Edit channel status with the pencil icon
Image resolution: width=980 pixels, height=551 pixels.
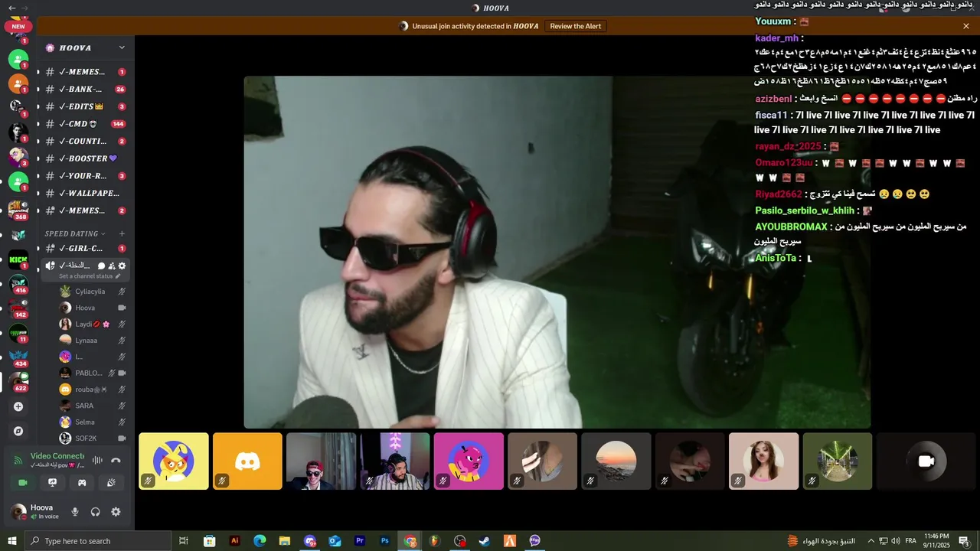[118, 276]
